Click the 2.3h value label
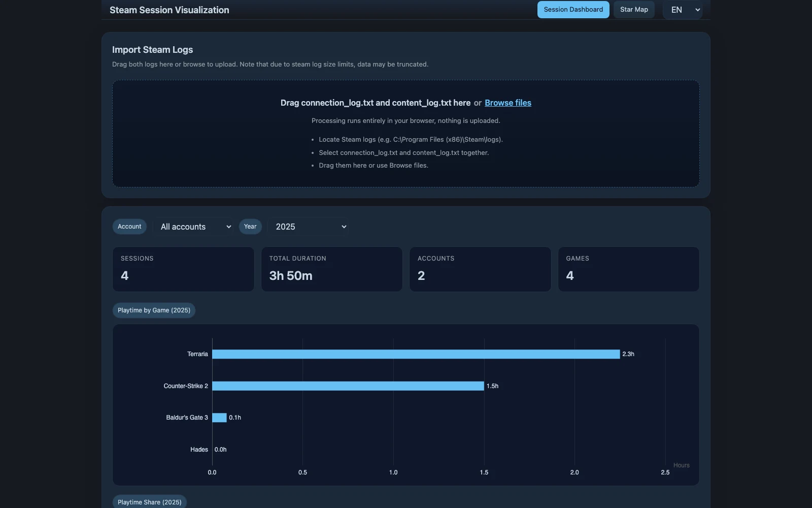This screenshot has width=812, height=508. pos(628,354)
